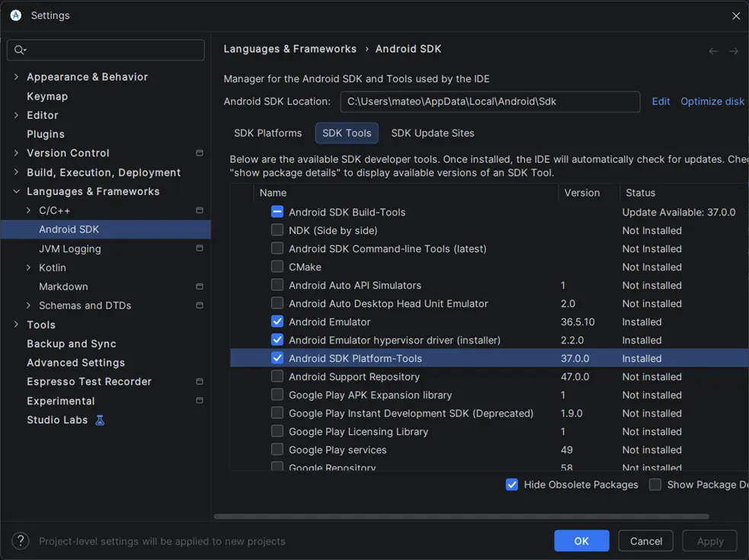Click project-level icon next to JVM Logging
Image resolution: width=749 pixels, height=560 pixels.
coord(200,248)
